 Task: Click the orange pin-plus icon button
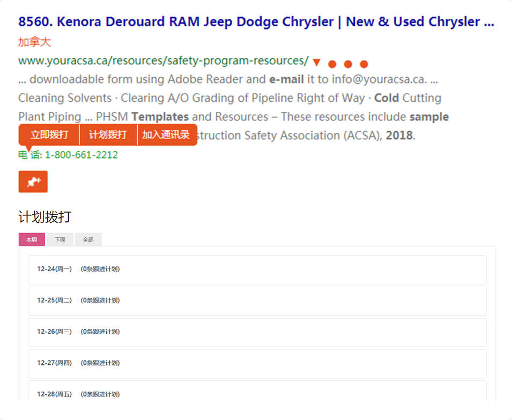[x=33, y=182]
